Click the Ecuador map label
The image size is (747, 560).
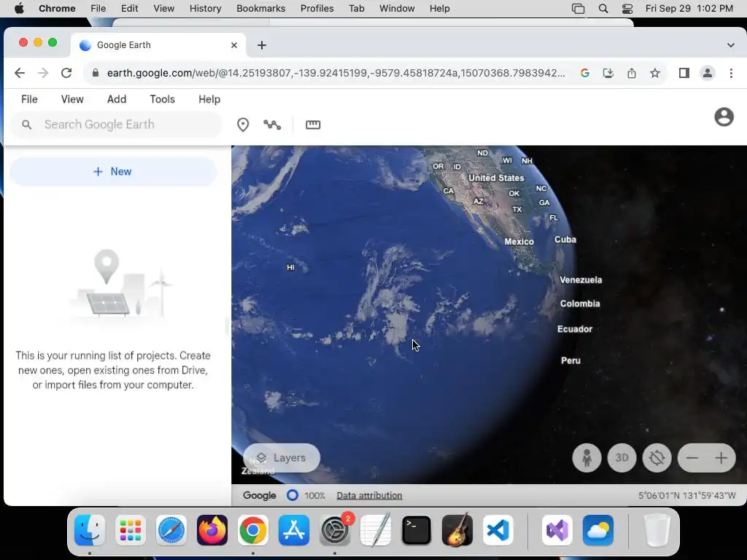pos(575,329)
